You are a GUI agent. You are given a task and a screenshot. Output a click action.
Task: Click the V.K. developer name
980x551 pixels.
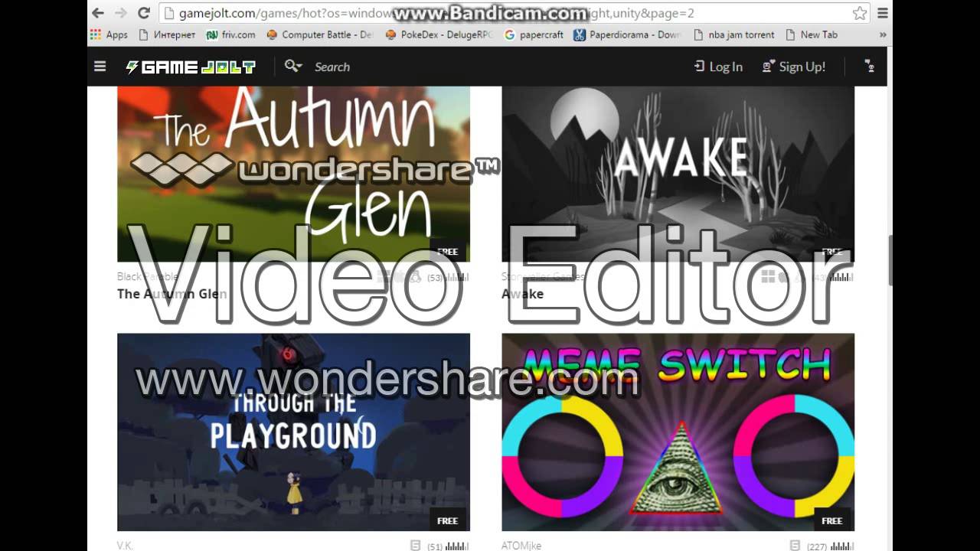point(125,546)
